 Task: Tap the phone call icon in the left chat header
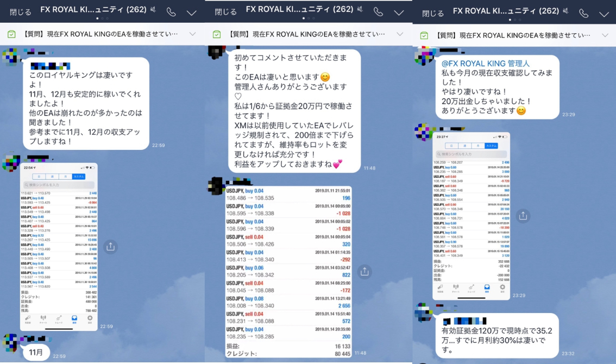point(171,12)
